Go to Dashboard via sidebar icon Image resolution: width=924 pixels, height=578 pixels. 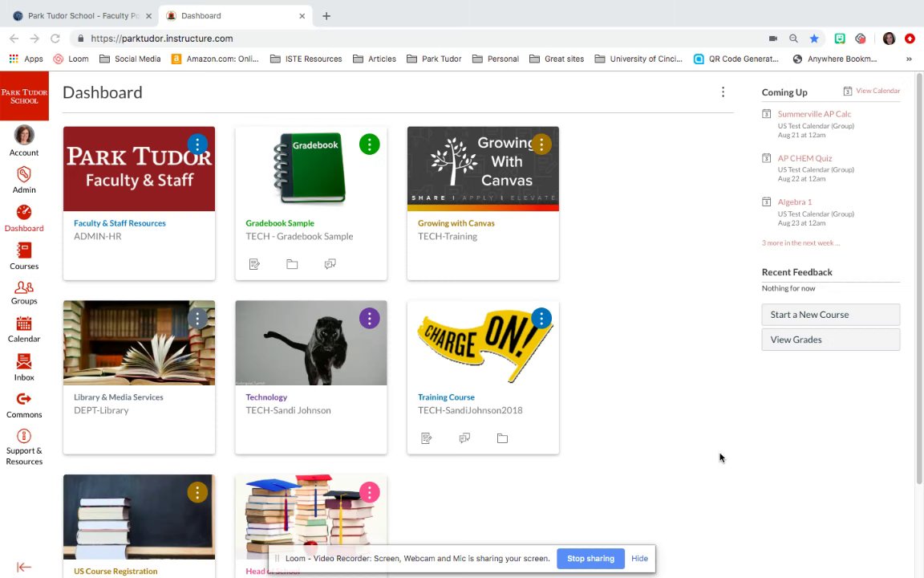24,218
